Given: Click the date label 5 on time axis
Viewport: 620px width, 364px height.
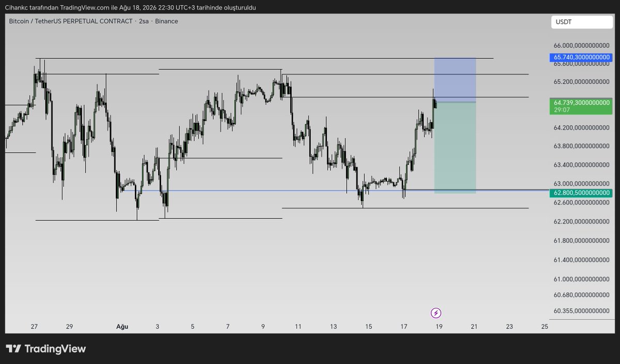Looking at the screenshot, I should [x=192, y=326].
